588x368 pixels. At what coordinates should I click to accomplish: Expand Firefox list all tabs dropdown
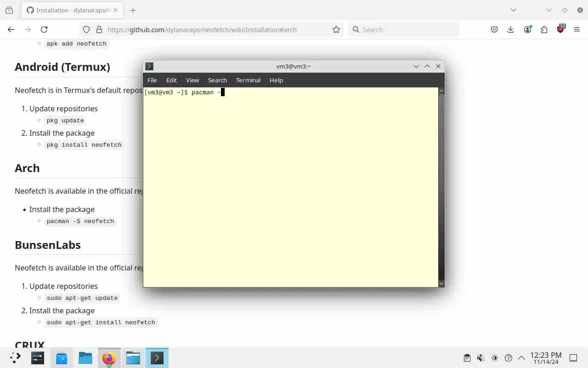[x=514, y=10]
